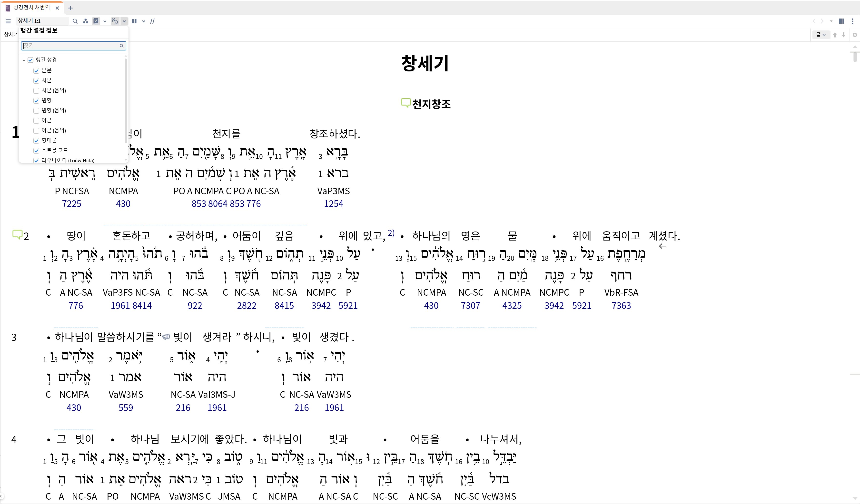Open the three-circles visual filter icon
The image size is (860, 504).
86,21
